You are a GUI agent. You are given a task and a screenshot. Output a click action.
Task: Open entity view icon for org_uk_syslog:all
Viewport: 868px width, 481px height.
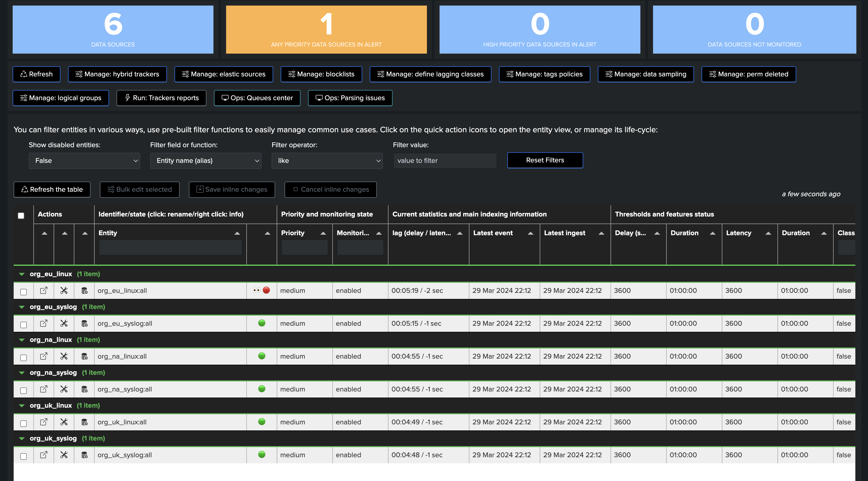pos(44,455)
